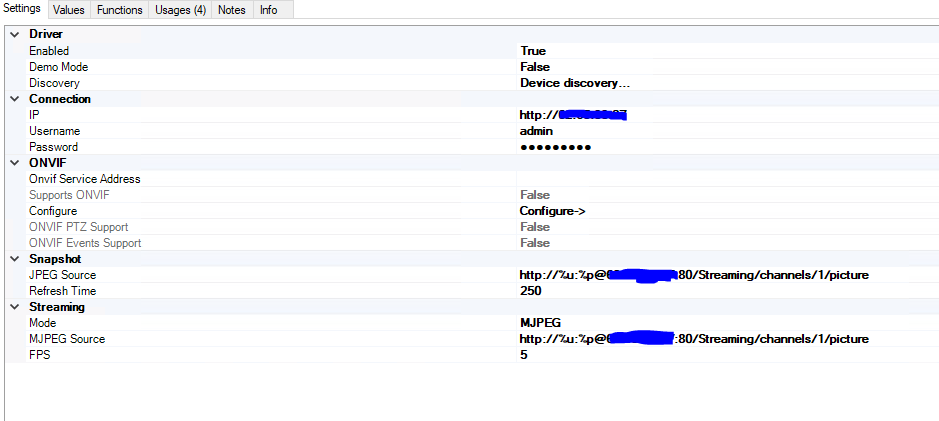This screenshot has width=939, height=421.
Task: Edit the Refresh Time value 250
Action: click(531, 291)
